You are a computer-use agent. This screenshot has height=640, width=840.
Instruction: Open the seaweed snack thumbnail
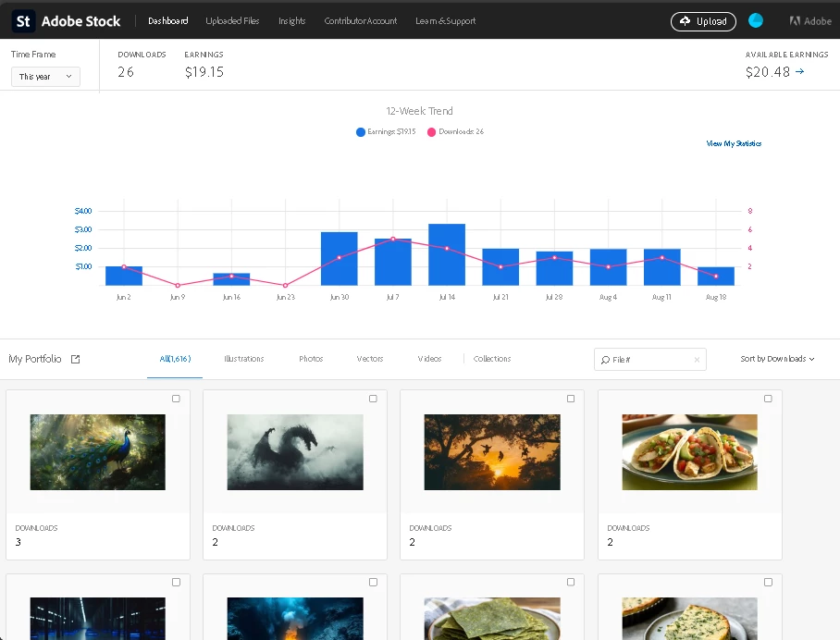click(492, 619)
